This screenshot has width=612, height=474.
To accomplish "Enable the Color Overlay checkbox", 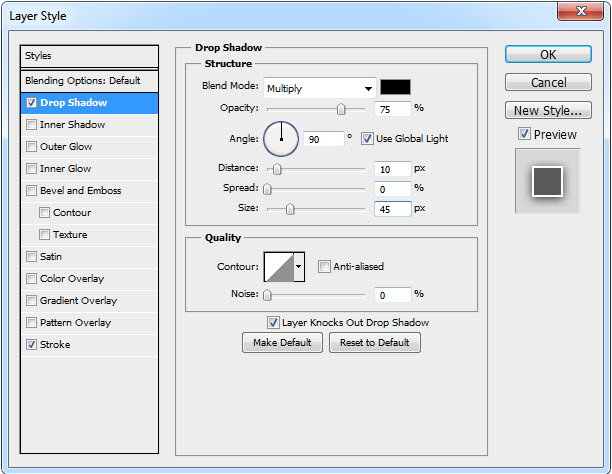I will (x=32, y=279).
